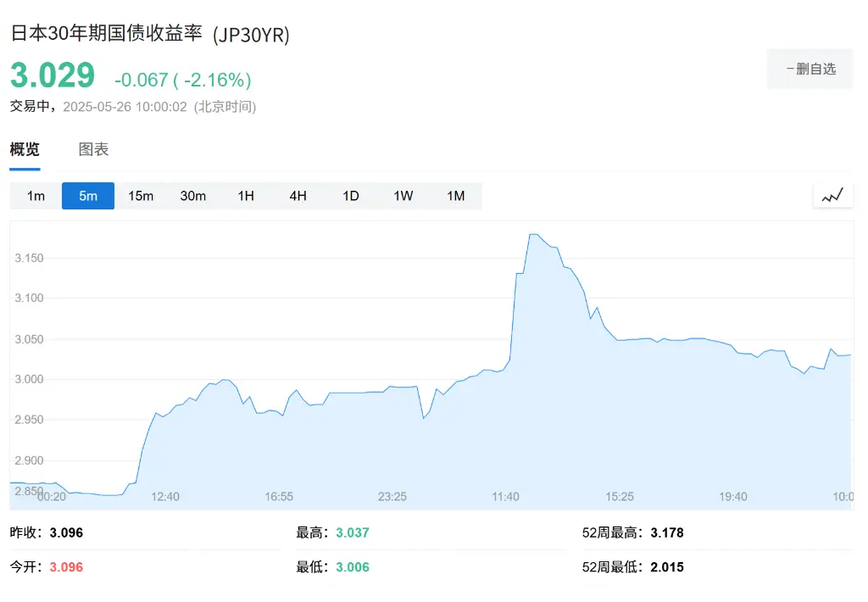Click the 昨收 value 3.096
The image size is (868, 602).
66,532
